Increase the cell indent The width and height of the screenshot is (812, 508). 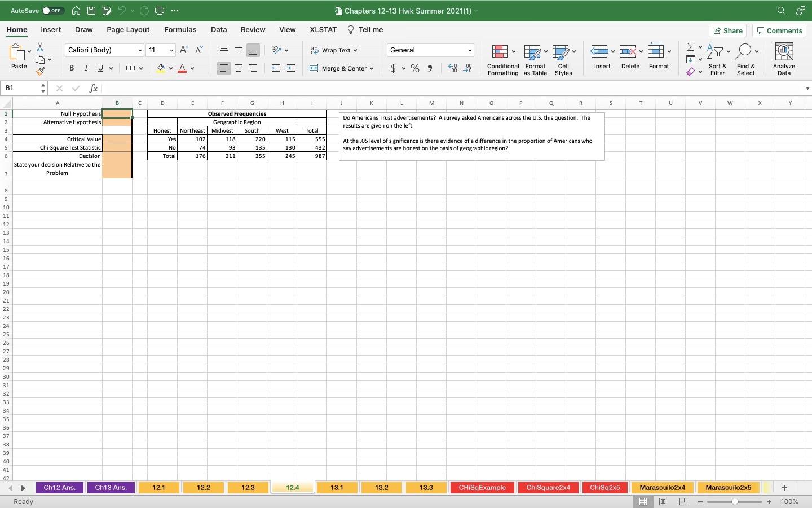(291, 68)
